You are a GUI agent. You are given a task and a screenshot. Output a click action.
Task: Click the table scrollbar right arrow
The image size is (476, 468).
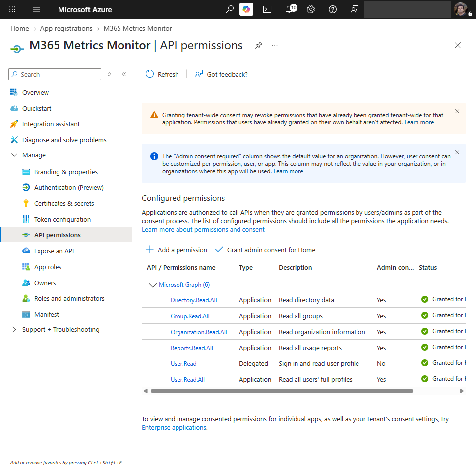(462, 391)
